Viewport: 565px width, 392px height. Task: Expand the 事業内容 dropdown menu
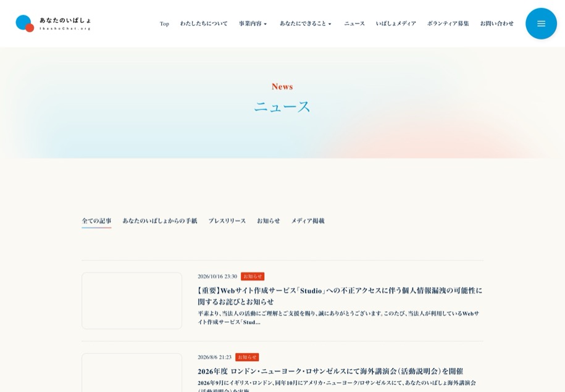click(x=253, y=23)
